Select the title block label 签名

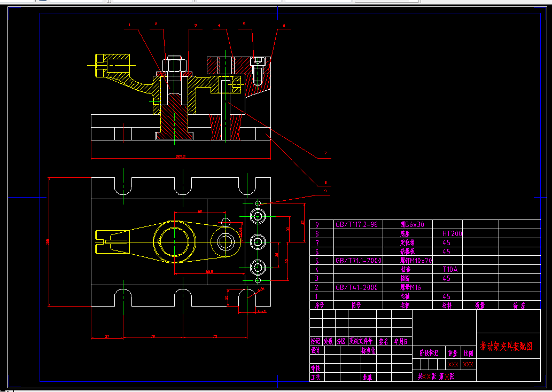pyautogui.click(x=384, y=341)
